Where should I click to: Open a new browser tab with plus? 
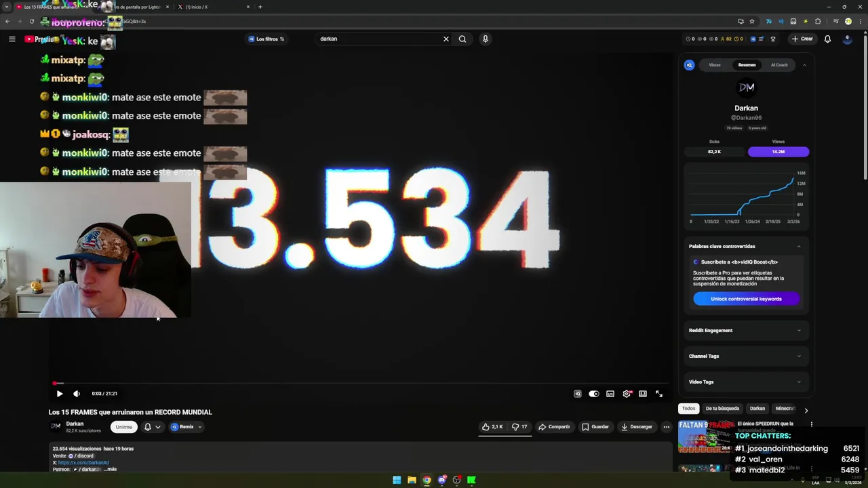(260, 7)
